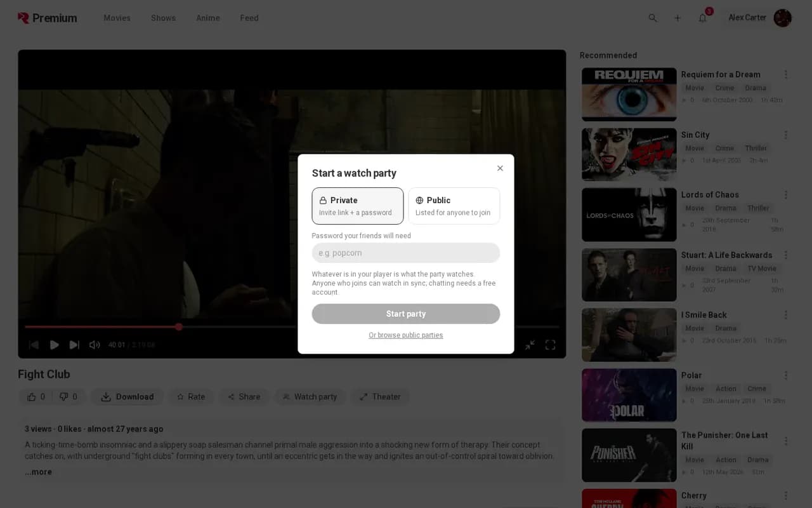This screenshot has height=508, width=812.
Task: Play the Fight Club video
Action: [x=55, y=345]
